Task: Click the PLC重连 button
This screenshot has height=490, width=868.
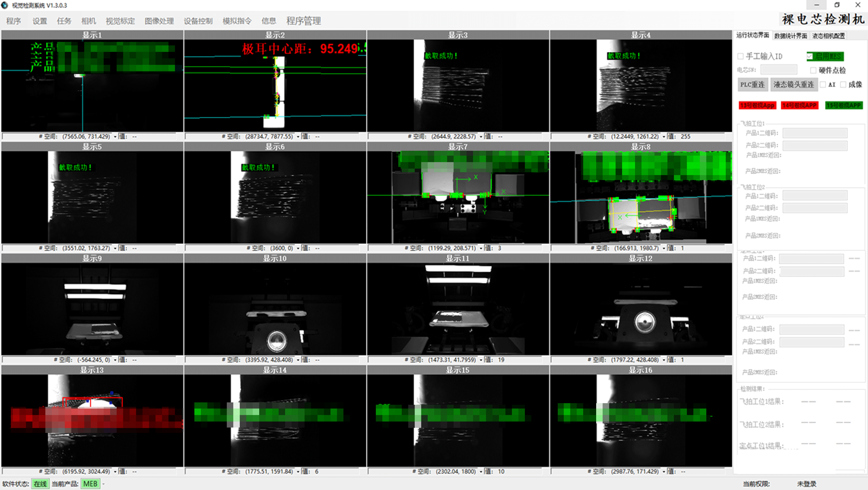Action: click(752, 84)
